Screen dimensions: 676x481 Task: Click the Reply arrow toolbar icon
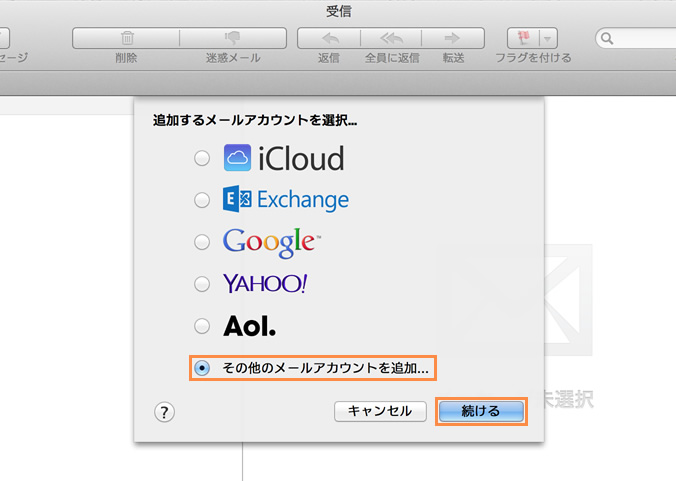pyautogui.click(x=328, y=39)
